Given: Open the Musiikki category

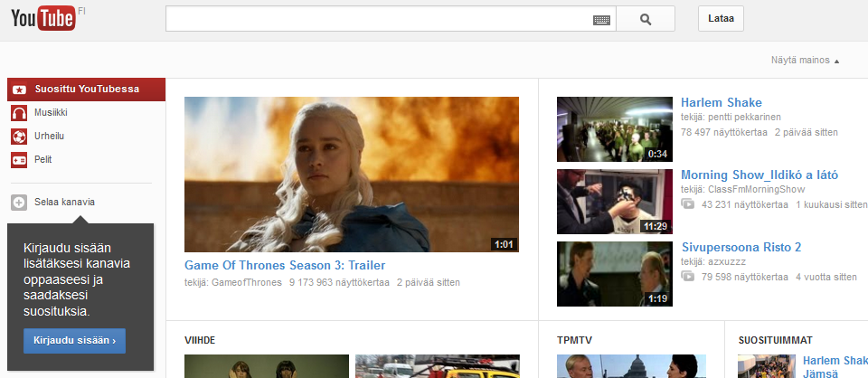Looking at the screenshot, I should (52, 113).
